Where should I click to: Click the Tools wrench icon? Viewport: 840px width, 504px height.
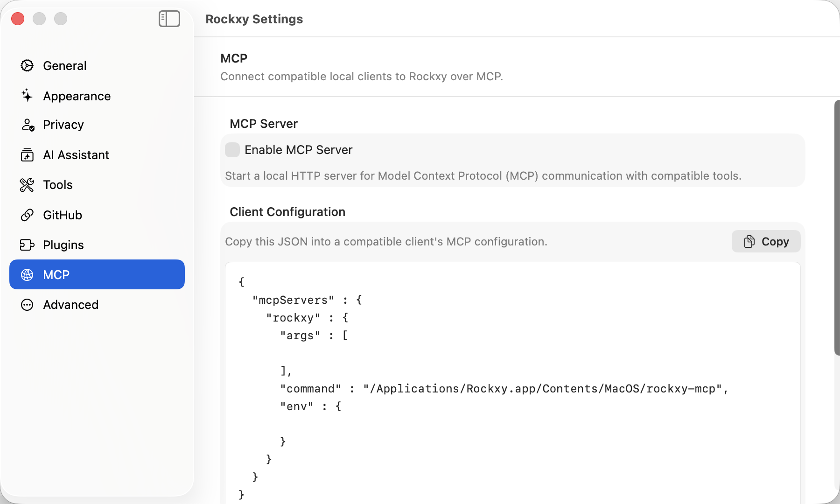(27, 185)
